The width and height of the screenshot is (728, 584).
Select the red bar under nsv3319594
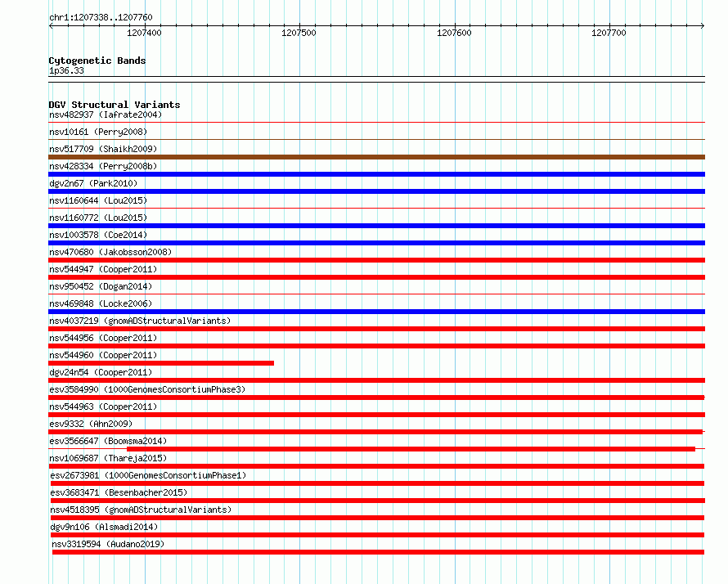(378, 552)
